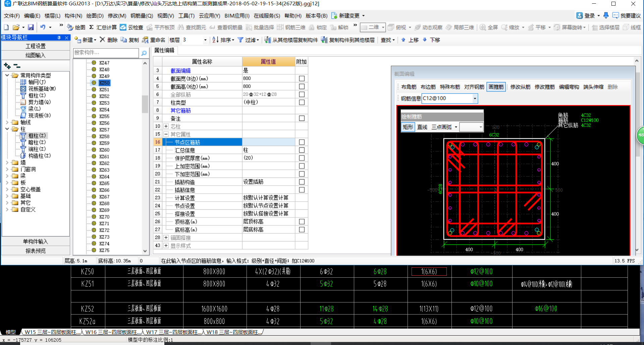Viewport: 644px width, 345px height.
Task: Click 排序 sort icon
Action: 215,40
